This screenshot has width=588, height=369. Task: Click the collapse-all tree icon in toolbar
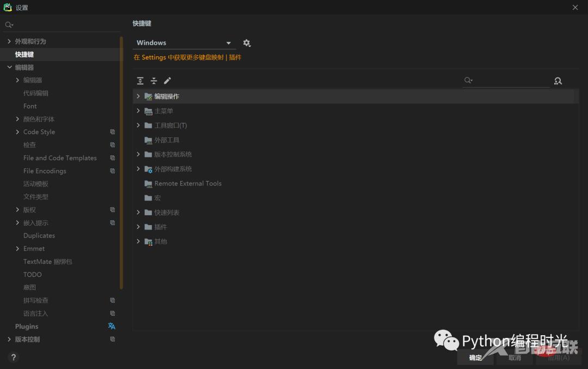click(x=153, y=80)
